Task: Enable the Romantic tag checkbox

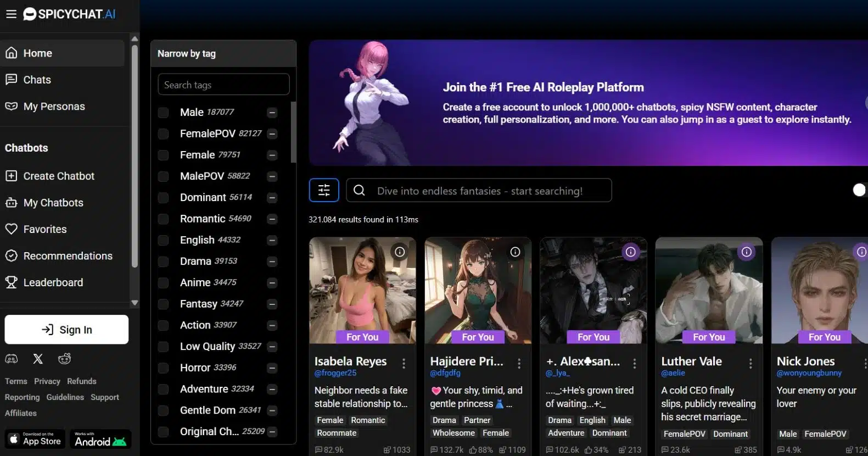Action: tap(163, 219)
